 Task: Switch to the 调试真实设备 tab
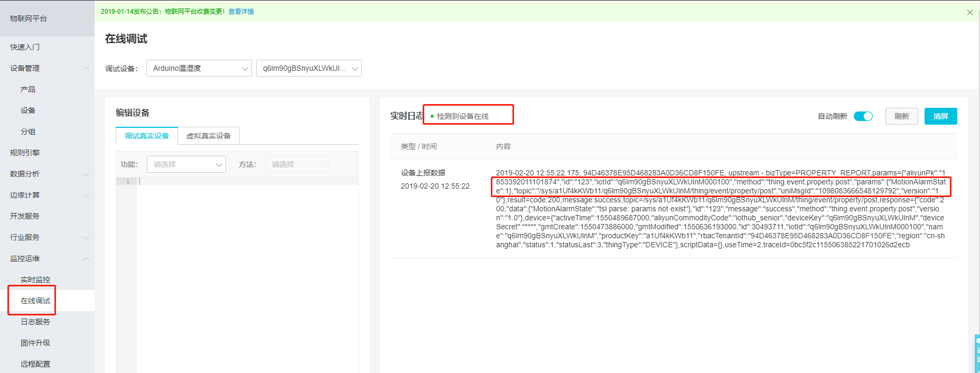click(x=147, y=136)
